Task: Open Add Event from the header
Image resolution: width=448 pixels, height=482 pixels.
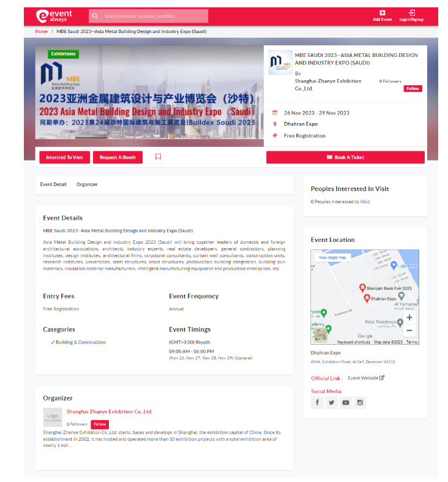Action: pos(382,16)
